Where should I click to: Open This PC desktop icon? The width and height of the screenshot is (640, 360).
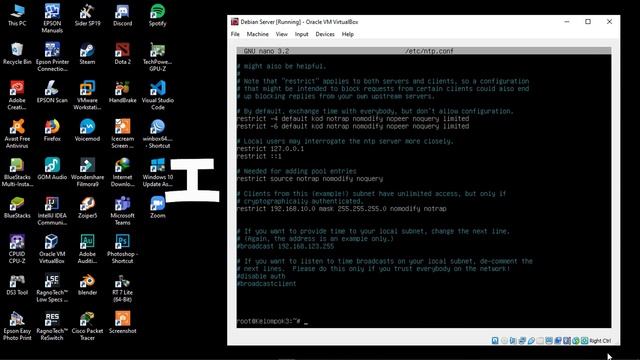click(17, 16)
